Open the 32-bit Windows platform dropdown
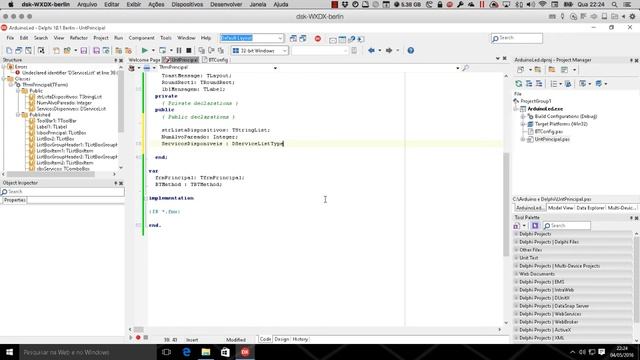This screenshot has height=360, width=640. [284, 51]
